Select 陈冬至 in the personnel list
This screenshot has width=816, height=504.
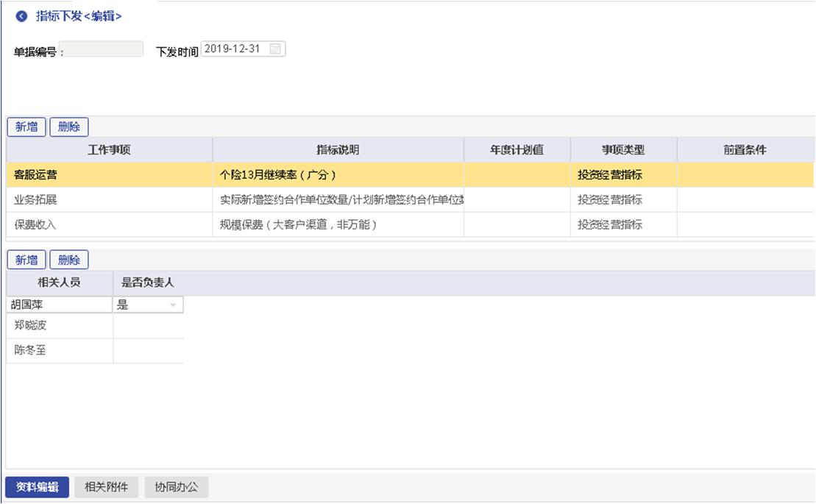click(59, 350)
